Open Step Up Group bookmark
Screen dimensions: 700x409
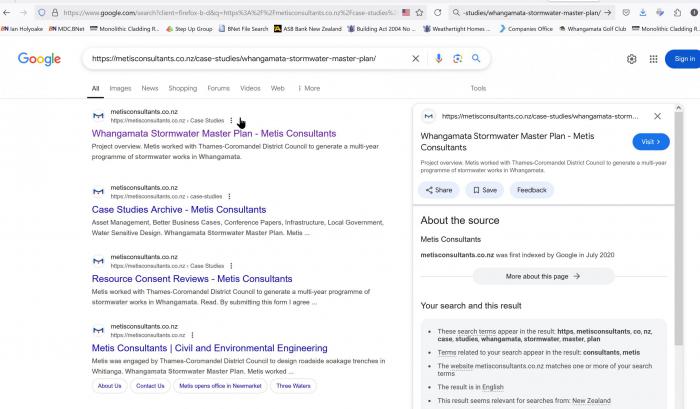[x=189, y=29]
